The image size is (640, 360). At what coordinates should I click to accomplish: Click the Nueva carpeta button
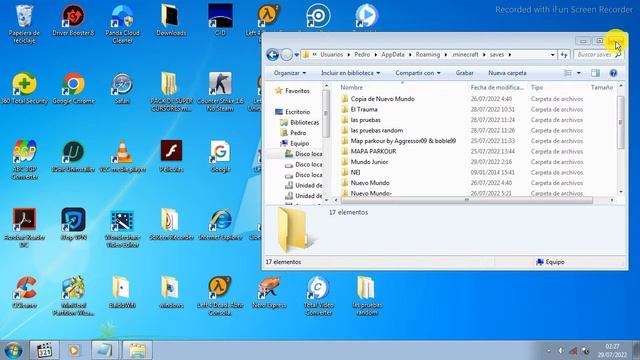tap(507, 73)
